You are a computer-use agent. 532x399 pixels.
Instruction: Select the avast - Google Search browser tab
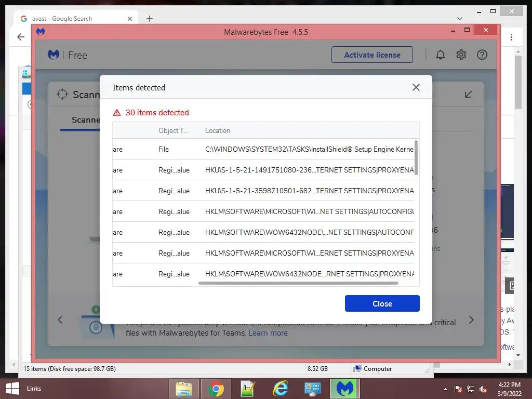[x=76, y=18]
